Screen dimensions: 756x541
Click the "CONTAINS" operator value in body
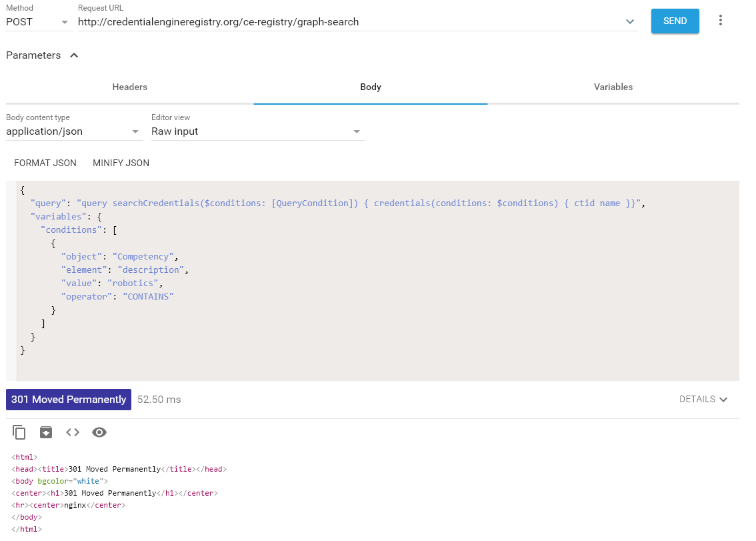(148, 297)
